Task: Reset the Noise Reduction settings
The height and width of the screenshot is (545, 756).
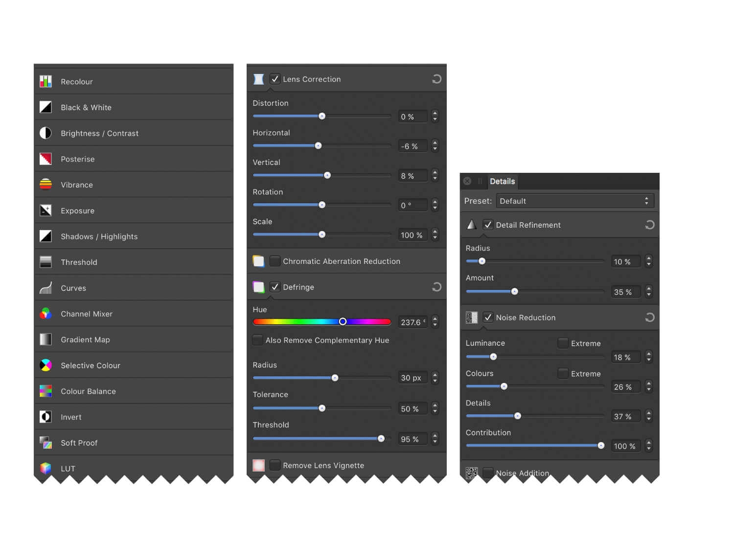Action: (x=649, y=317)
